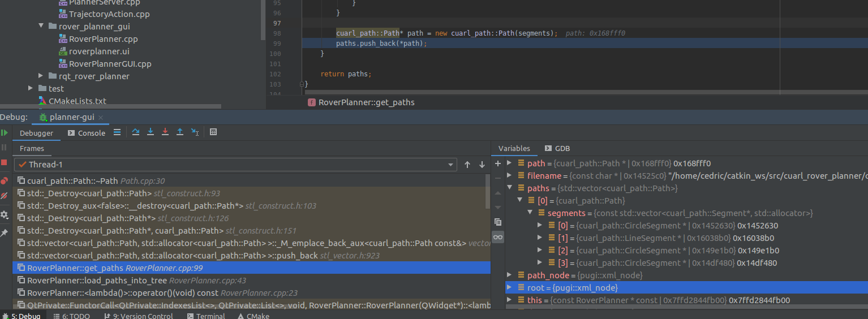Run to cursor
Viewport: 868px width, 319px height.
(x=195, y=132)
